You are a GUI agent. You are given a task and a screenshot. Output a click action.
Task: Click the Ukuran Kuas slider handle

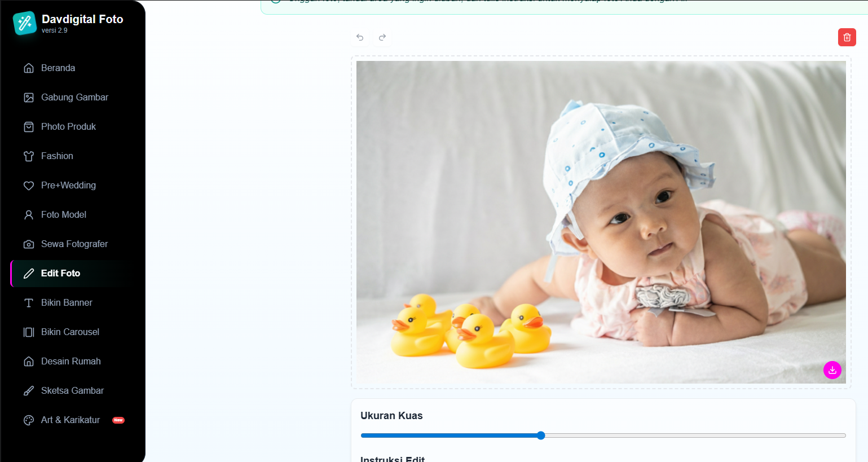click(541, 435)
